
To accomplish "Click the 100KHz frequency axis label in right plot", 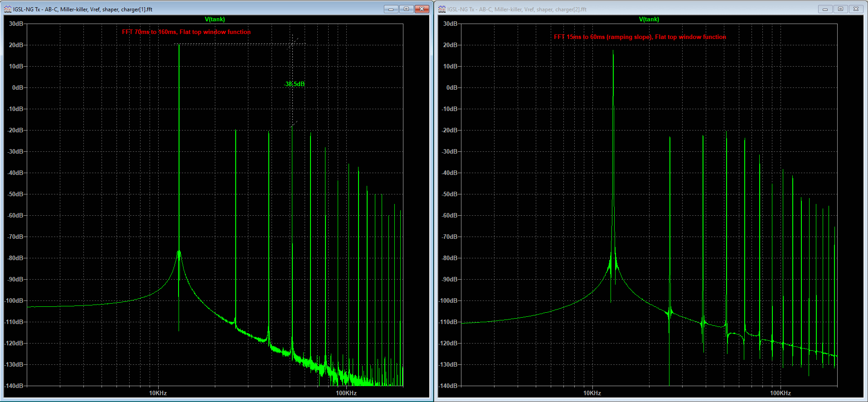I will [780, 393].
